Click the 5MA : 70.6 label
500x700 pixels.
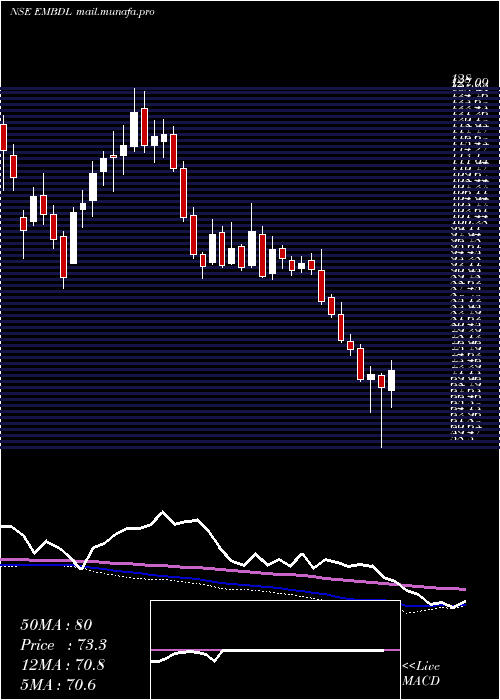[58, 685]
